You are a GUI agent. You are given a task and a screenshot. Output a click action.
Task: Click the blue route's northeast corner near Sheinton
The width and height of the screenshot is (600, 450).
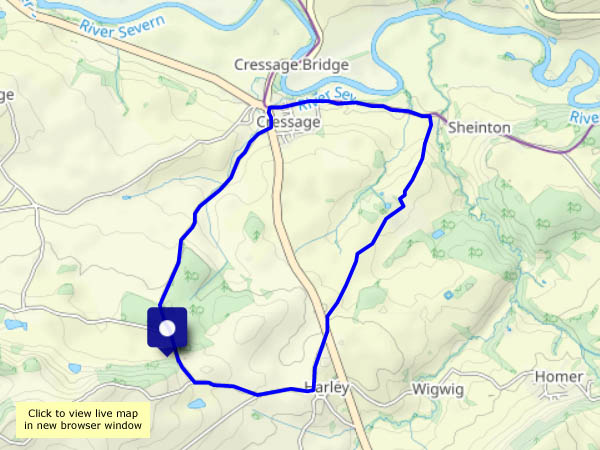click(x=430, y=116)
